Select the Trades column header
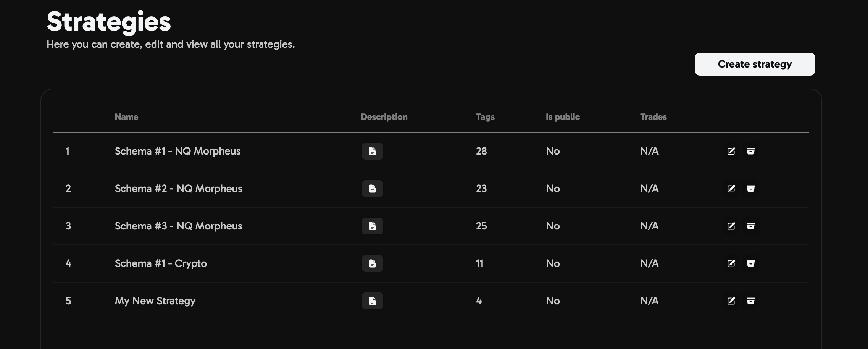This screenshot has width=868, height=349. pyautogui.click(x=653, y=117)
